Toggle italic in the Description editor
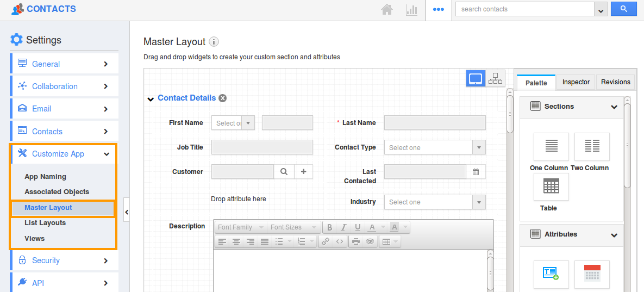This screenshot has height=292, width=644. pos(344,227)
